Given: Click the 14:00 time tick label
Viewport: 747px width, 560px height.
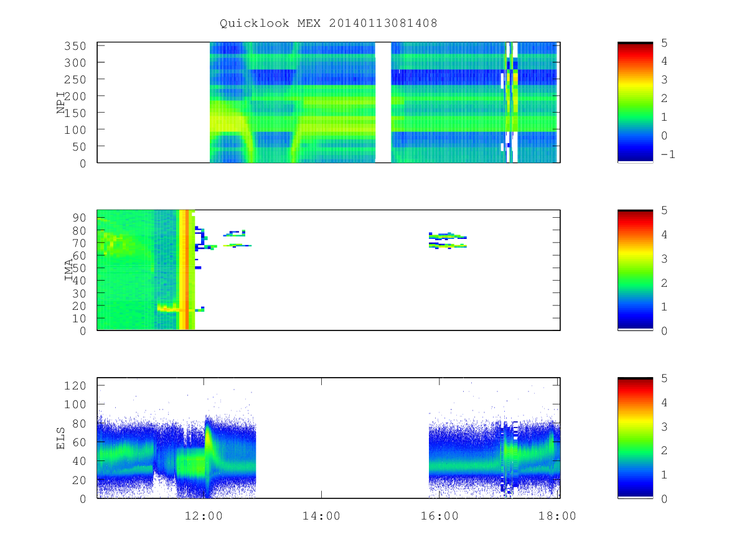Looking at the screenshot, I should 322,516.
